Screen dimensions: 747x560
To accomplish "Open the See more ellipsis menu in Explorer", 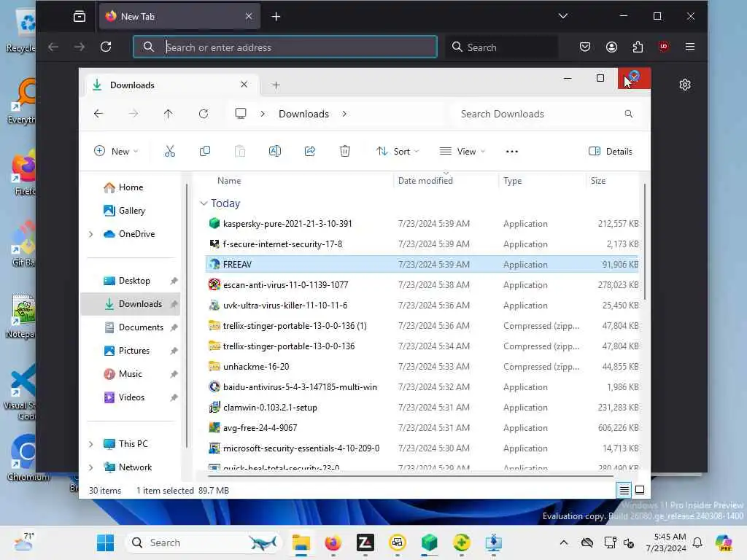I will [511, 152].
